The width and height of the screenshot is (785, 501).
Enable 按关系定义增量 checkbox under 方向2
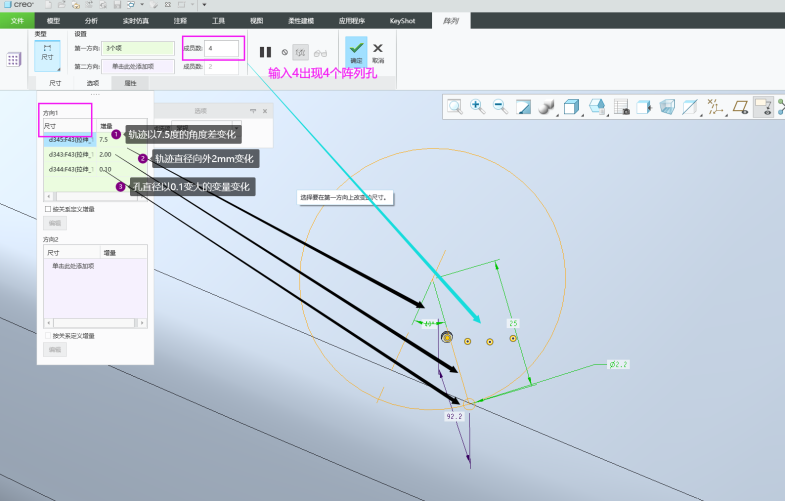[x=46, y=335]
